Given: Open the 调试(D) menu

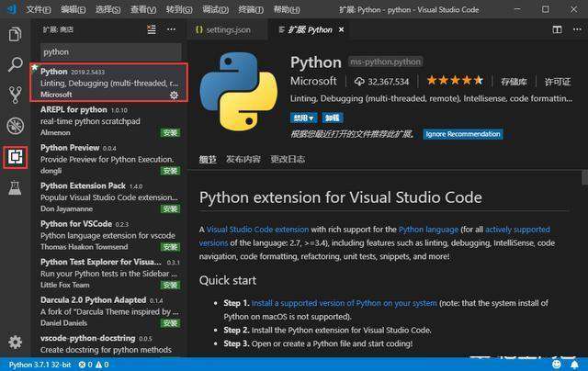Looking at the screenshot, I should point(215,9).
